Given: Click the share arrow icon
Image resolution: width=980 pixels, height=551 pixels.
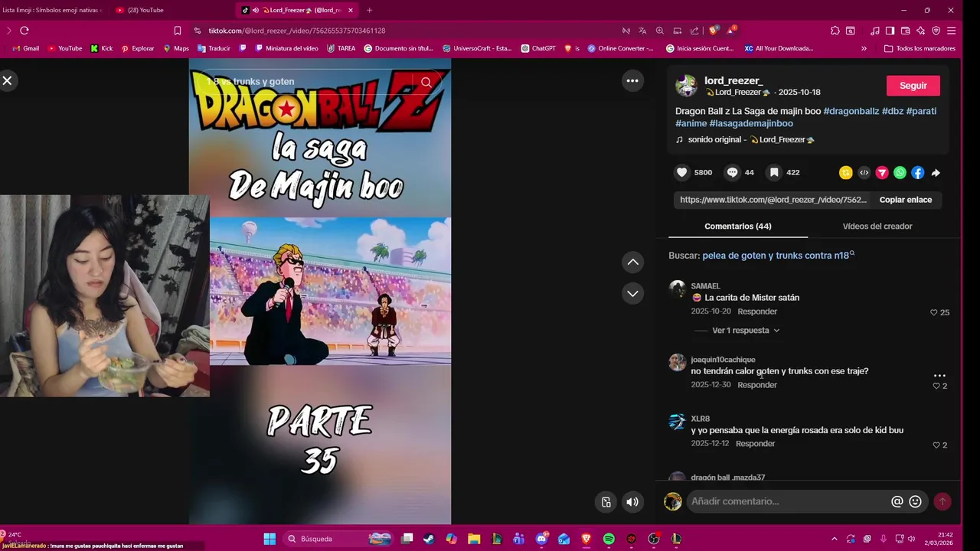Looking at the screenshot, I should coord(936,173).
